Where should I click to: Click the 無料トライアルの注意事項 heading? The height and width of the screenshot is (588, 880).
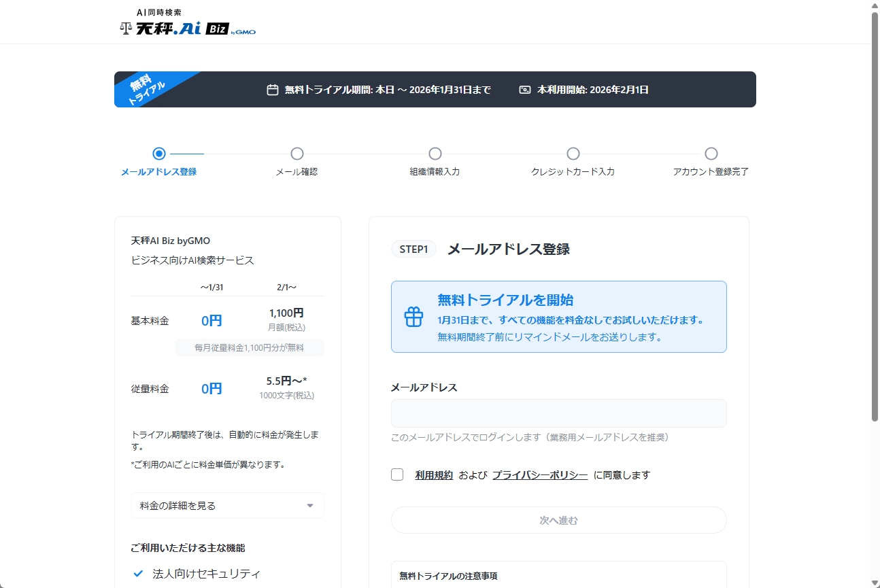click(448, 576)
